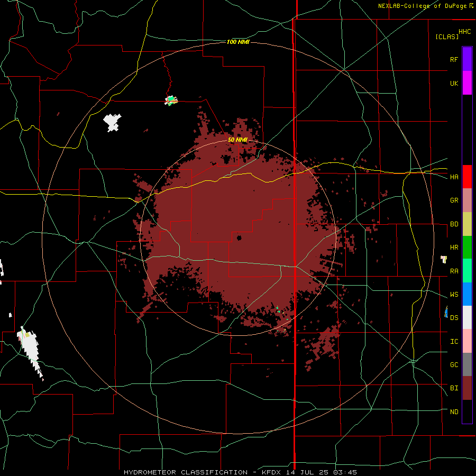476x476 pixels.
Task: Click the black radar site dot at center
Action: [x=239, y=237]
